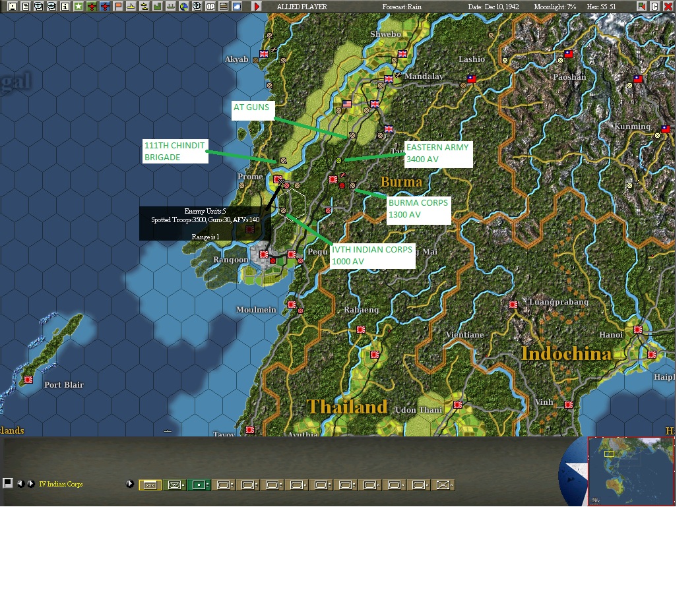Image resolution: width=700 pixels, height=592 pixels.
Task: Select the Chinese base flag at Paoshan
Action: [568, 54]
